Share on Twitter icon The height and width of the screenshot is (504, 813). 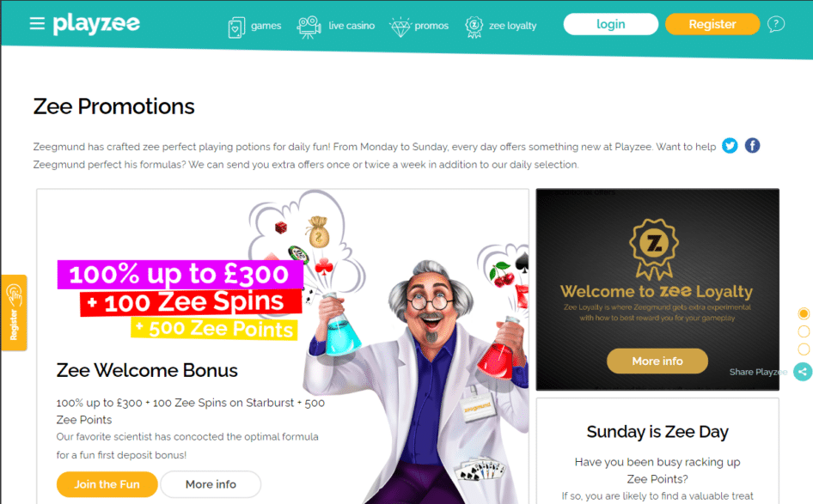(730, 146)
